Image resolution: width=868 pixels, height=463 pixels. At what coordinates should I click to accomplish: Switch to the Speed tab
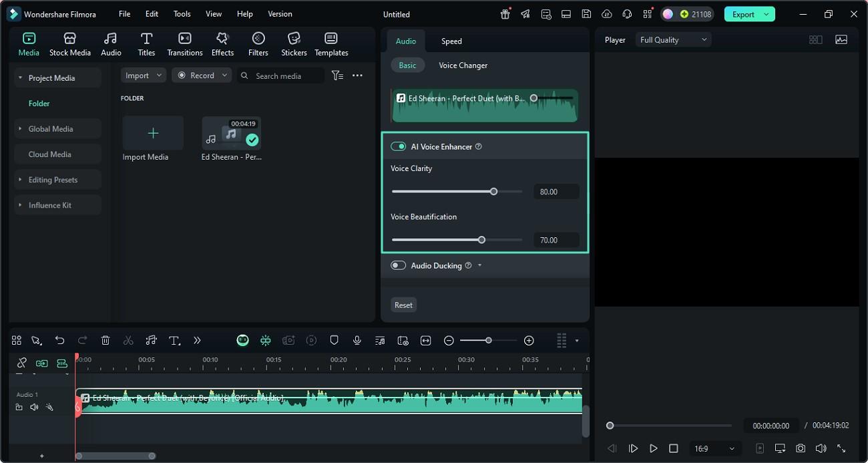point(451,41)
